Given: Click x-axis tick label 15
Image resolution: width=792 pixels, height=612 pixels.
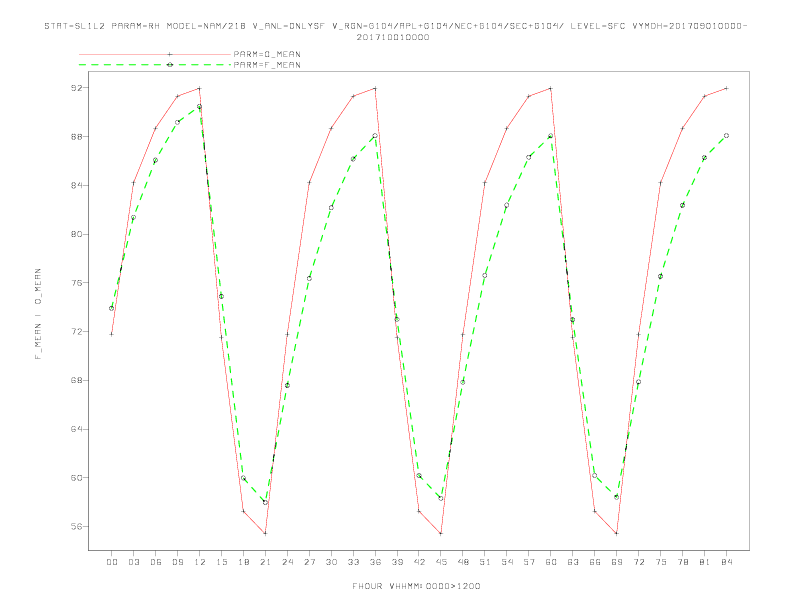Looking at the screenshot, I should coord(221,562).
